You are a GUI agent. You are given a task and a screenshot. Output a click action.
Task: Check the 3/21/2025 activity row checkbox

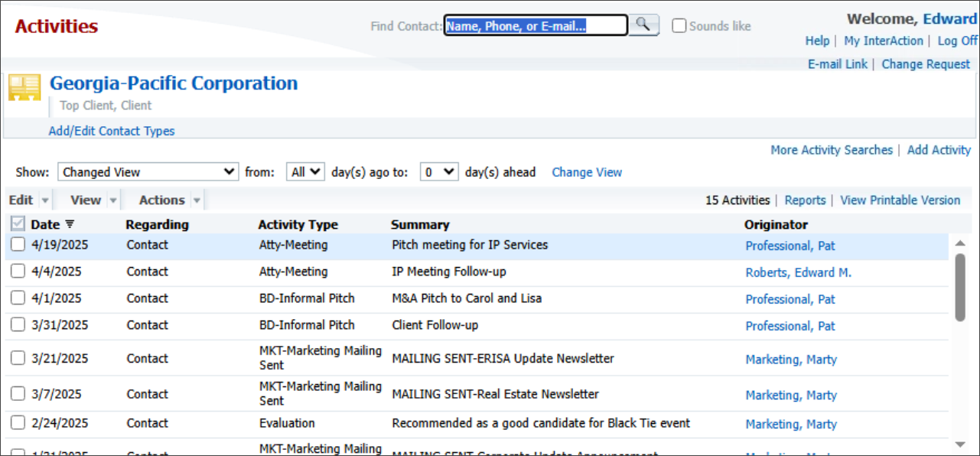click(18, 358)
